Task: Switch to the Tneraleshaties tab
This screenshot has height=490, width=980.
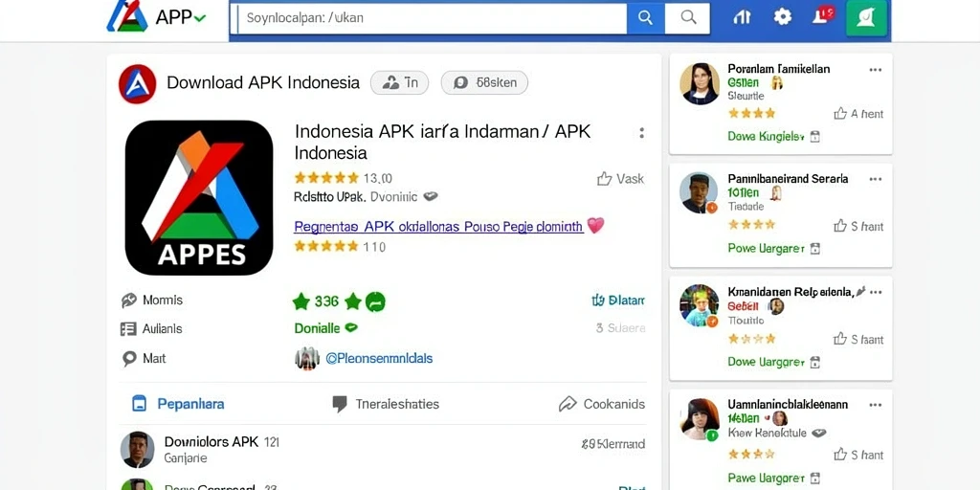Action: click(386, 405)
